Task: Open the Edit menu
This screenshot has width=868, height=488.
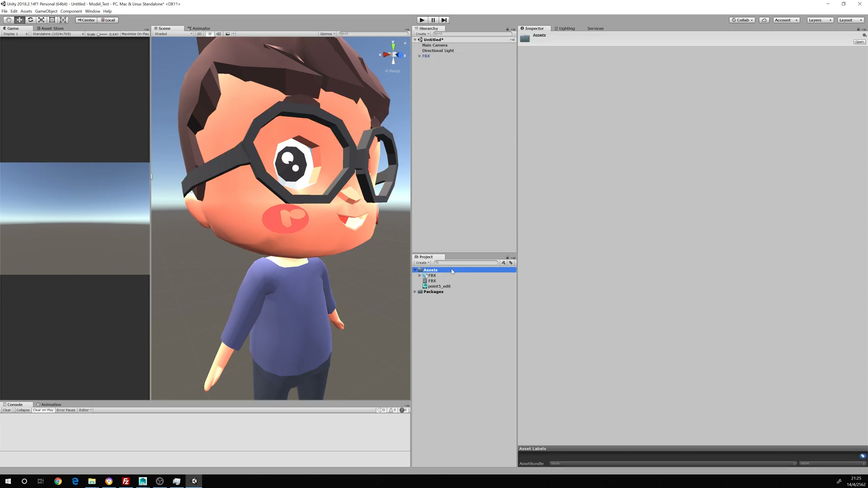Action: coord(14,11)
